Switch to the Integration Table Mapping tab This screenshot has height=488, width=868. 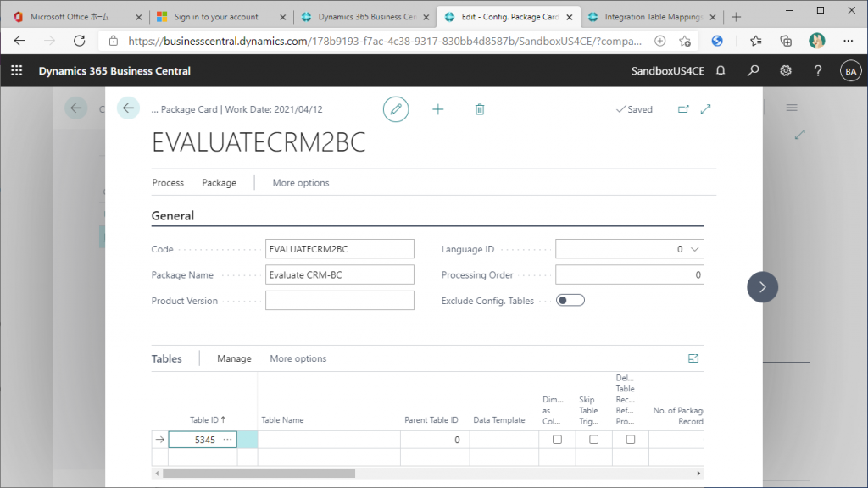click(652, 17)
